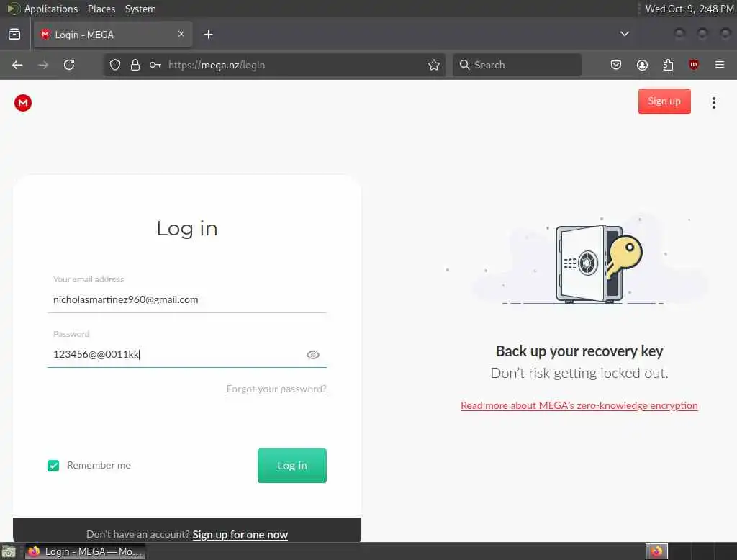
Task: Click the "Don't risk getting locked out." text
Action: (x=579, y=374)
